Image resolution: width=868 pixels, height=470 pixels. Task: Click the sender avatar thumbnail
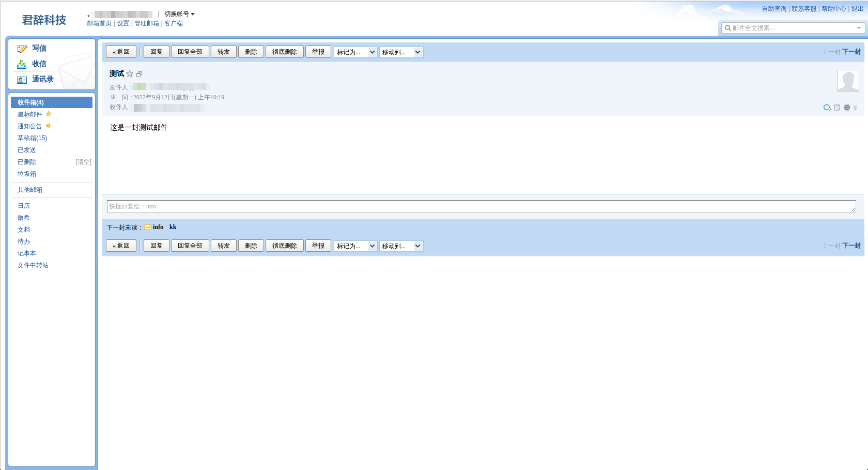[848, 81]
